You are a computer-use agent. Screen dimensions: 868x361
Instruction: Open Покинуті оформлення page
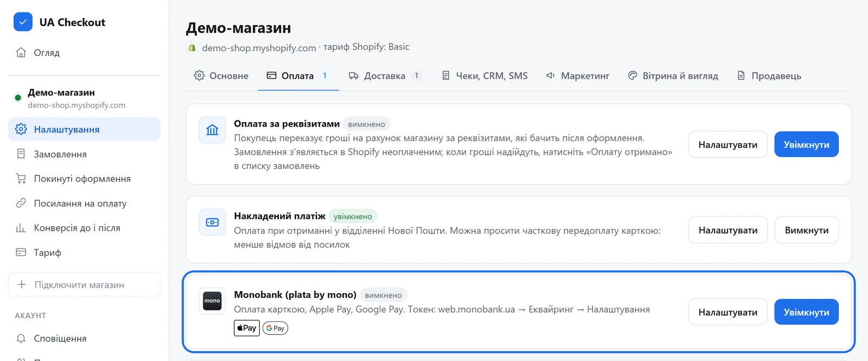click(84, 179)
